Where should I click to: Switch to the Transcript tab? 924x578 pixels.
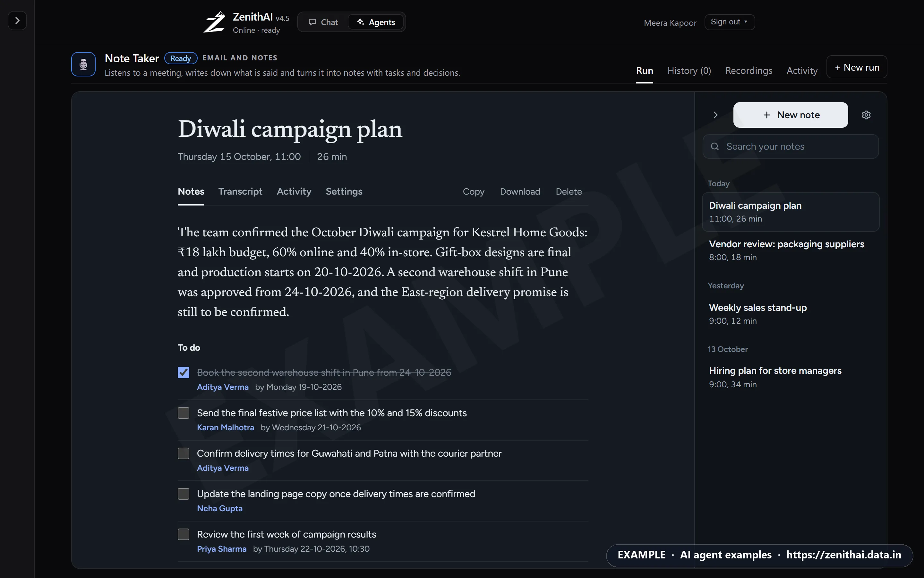pyautogui.click(x=240, y=191)
